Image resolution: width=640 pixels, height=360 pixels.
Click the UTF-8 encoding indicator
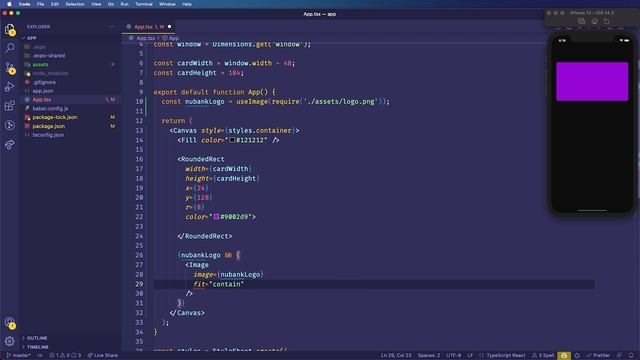(453, 356)
